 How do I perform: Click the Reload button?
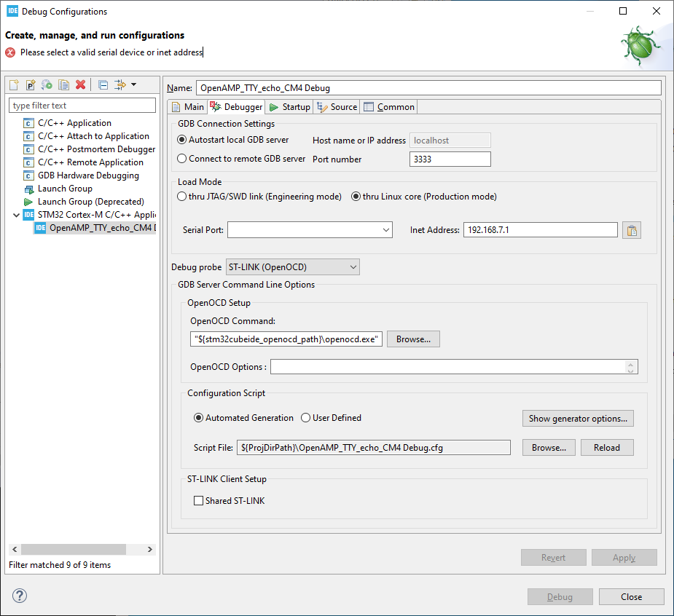pyautogui.click(x=607, y=448)
